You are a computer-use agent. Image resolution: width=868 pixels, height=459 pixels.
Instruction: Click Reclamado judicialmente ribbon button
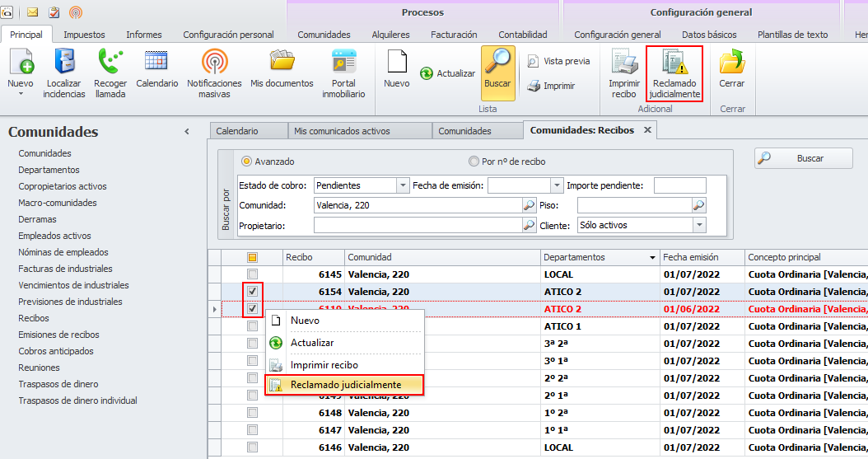tap(674, 74)
